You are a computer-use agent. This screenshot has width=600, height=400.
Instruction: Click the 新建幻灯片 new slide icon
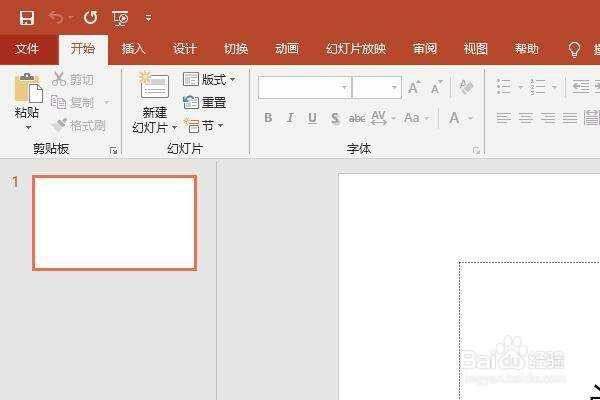click(154, 85)
